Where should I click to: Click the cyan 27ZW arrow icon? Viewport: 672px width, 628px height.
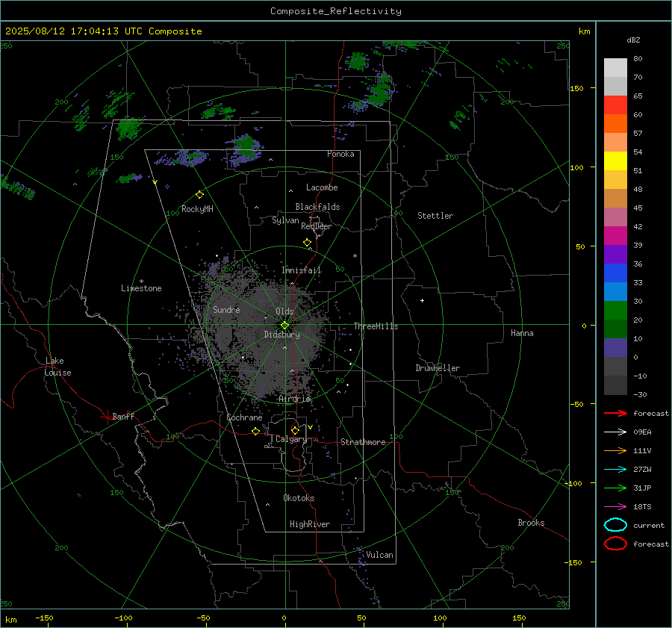click(615, 470)
